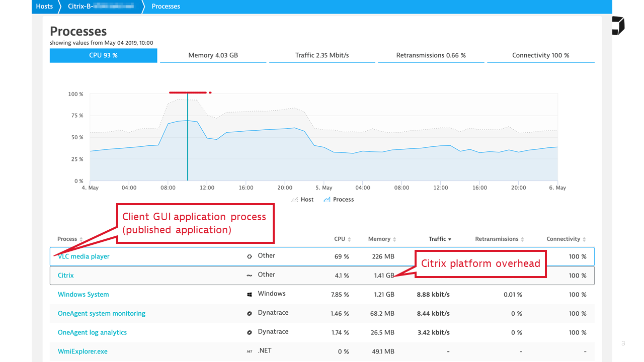The image size is (644, 362).
Task: Open the Connectivity 100 % tab
Action: click(541, 55)
